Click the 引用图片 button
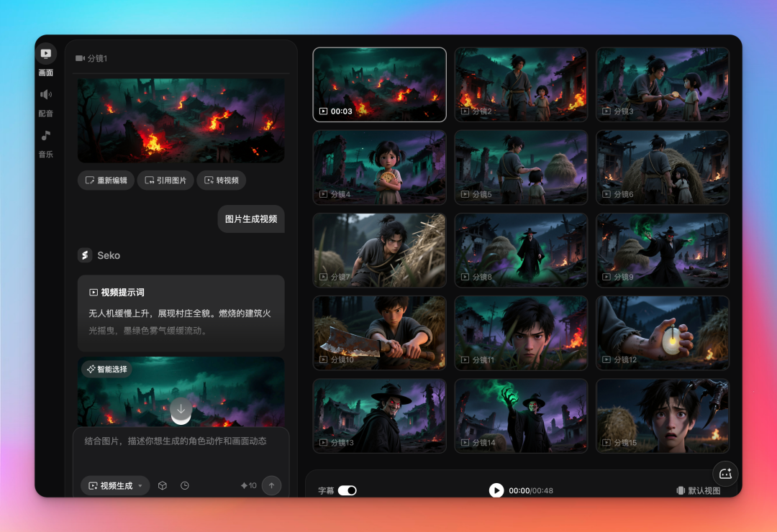 pyautogui.click(x=165, y=180)
